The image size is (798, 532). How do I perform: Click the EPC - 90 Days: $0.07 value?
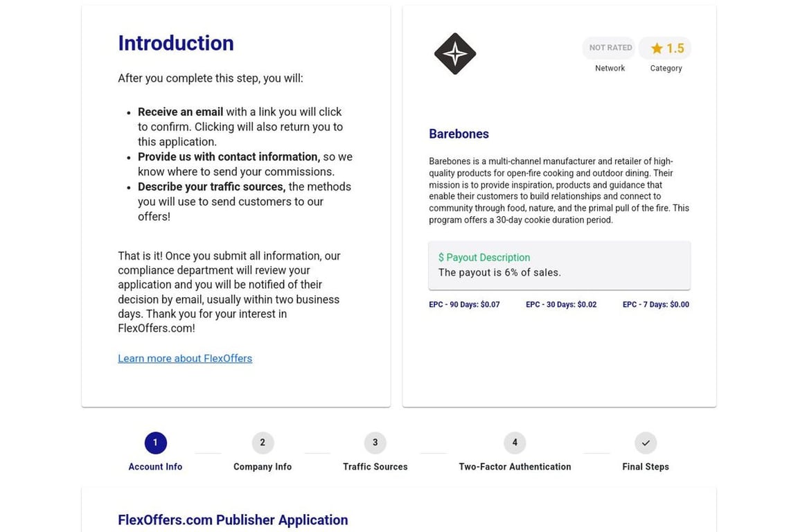pyautogui.click(x=464, y=304)
